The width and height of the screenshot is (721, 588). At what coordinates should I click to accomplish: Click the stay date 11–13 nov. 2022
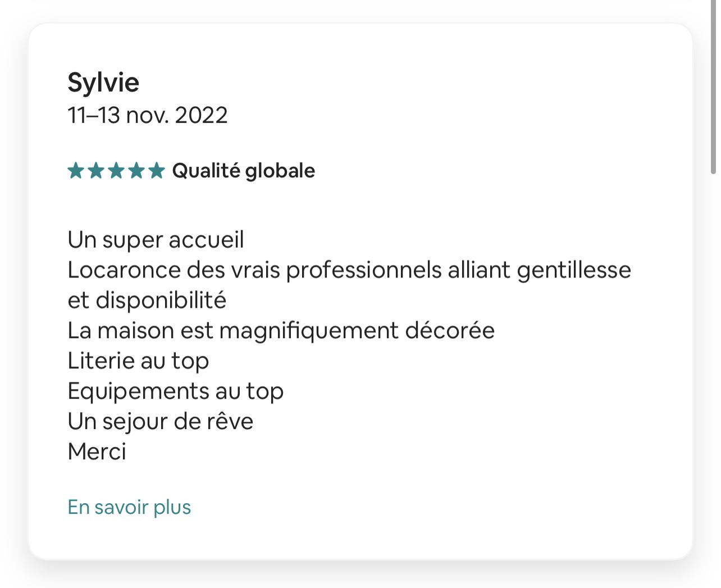click(148, 115)
